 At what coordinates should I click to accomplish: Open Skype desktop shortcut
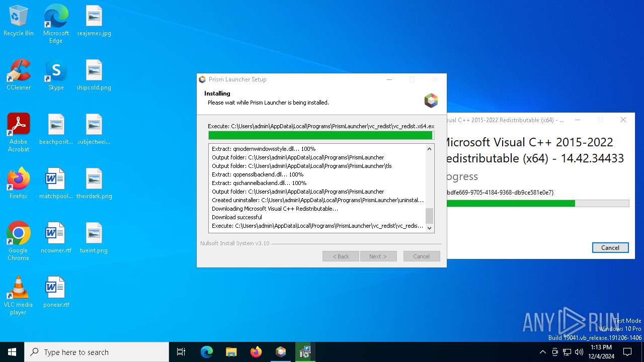56,75
